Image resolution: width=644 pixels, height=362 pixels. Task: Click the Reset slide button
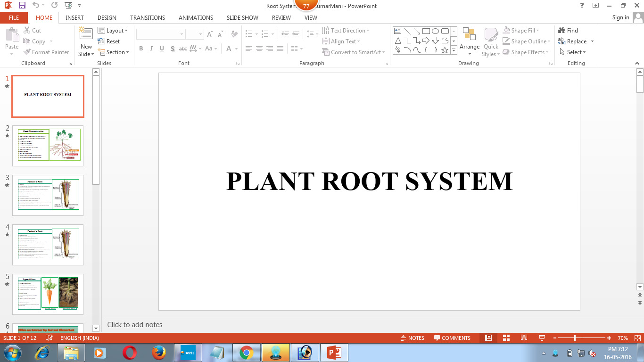click(109, 41)
